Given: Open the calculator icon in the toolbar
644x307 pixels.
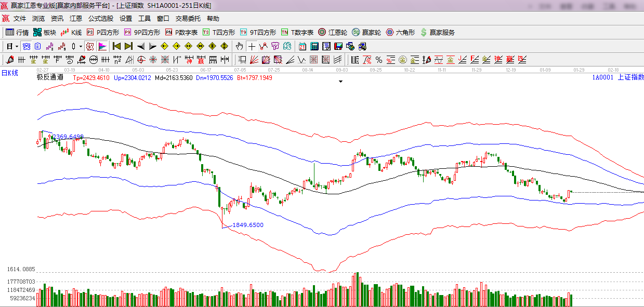Looking at the screenshot, I should (314, 46).
